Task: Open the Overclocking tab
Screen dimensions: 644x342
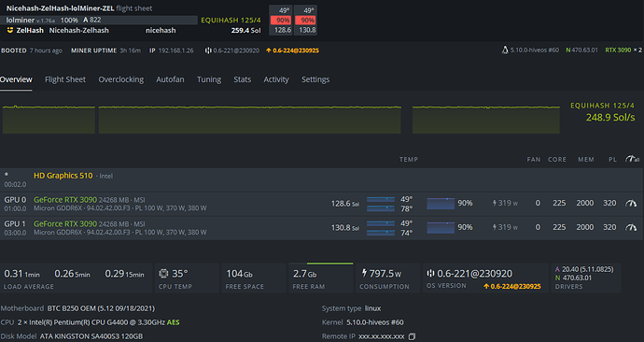Action: click(x=120, y=79)
